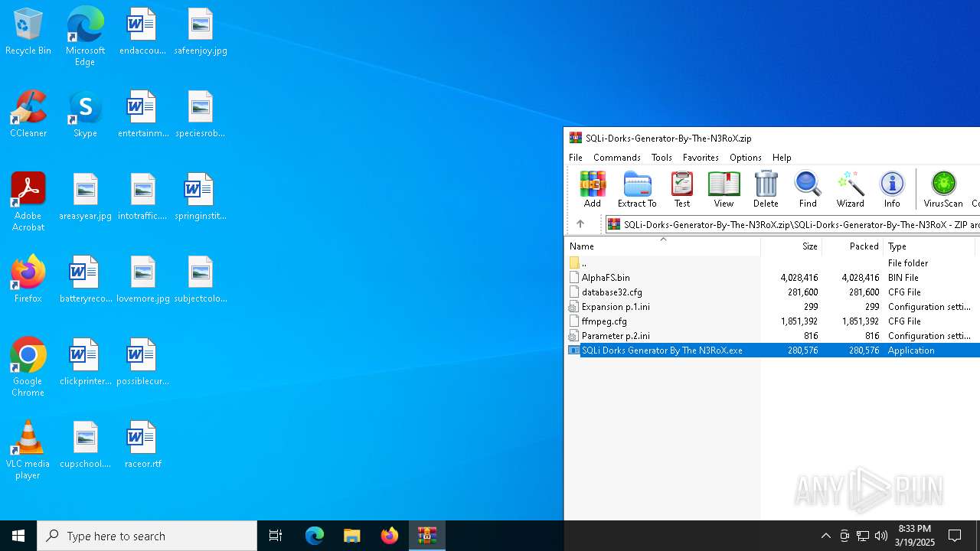Click File Explorer taskbar icon
Screen dimensions: 980x551
[x=352, y=536]
